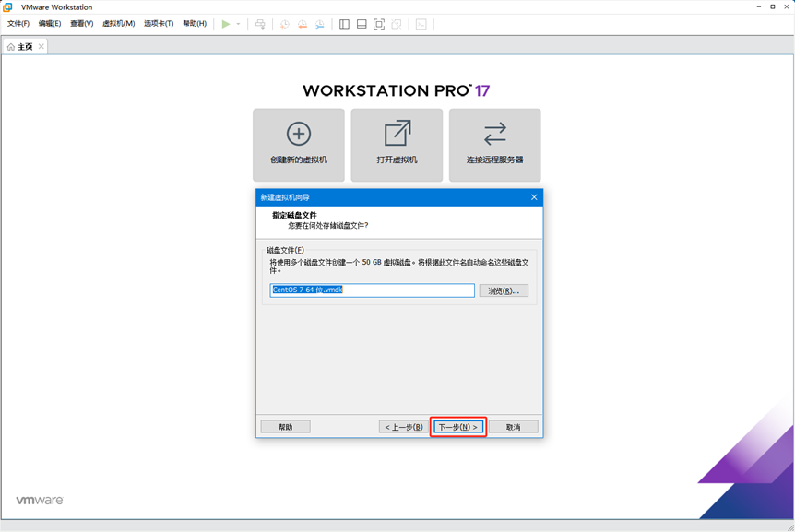Click the 指定磁盘文件 heading text

tap(294, 215)
